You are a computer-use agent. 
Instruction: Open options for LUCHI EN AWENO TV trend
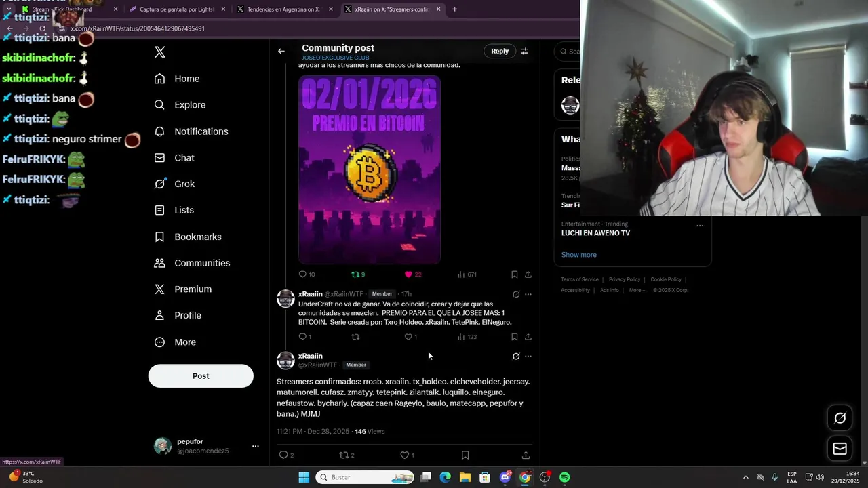[700, 226]
